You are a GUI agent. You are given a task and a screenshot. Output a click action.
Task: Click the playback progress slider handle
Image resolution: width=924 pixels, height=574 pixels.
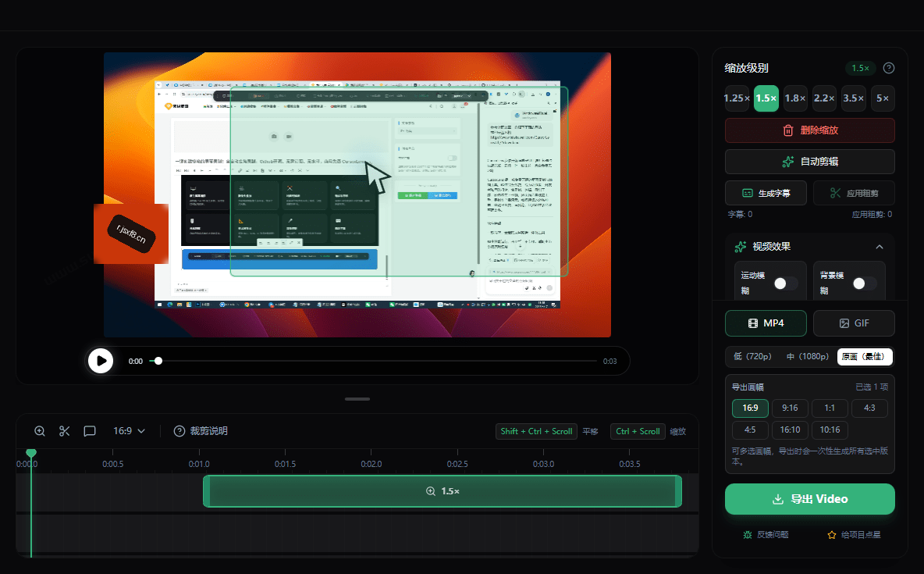pyautogui.click(x=158, y=361)
